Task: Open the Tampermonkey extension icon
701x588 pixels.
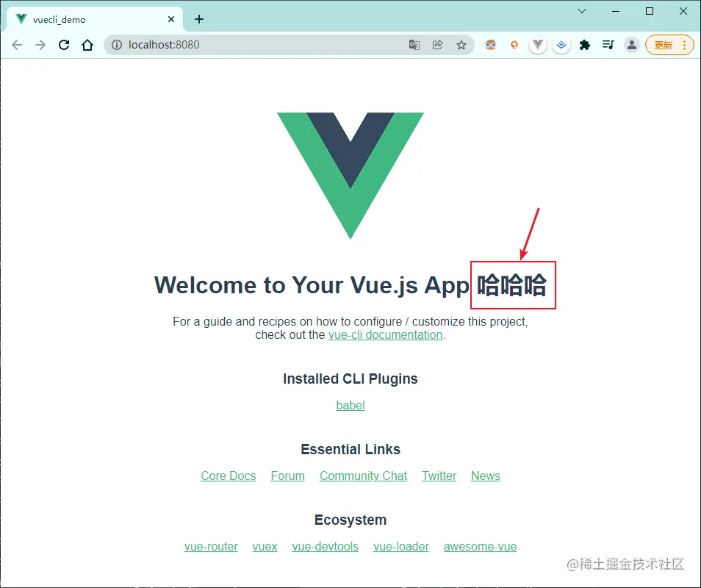Action: (491, 45)
